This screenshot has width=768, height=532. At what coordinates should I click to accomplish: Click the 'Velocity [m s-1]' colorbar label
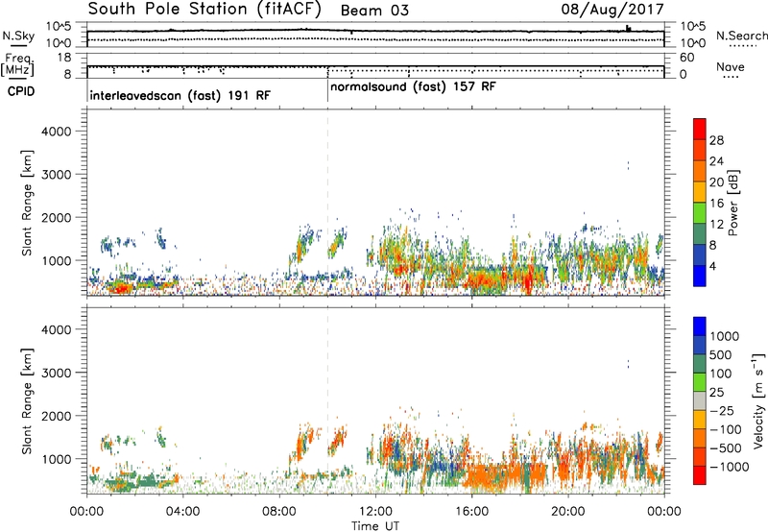[757, 400]
